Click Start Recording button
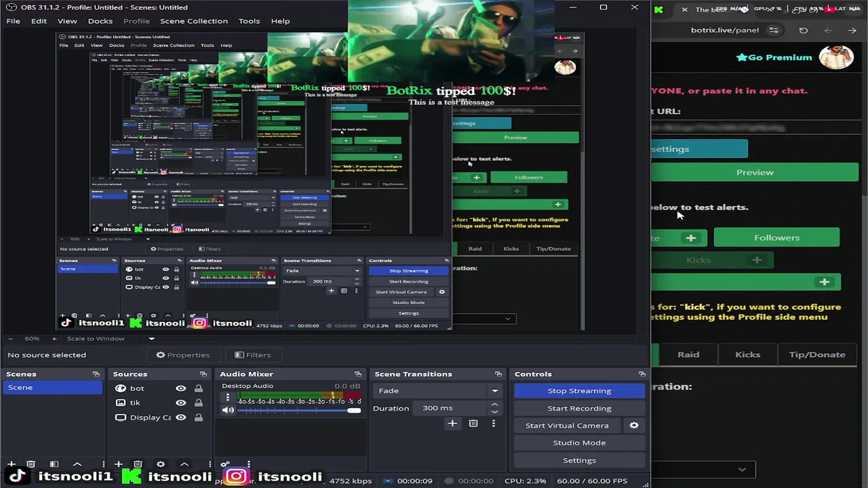The width and height of the screenshot is (868, 488). (579, 409)
